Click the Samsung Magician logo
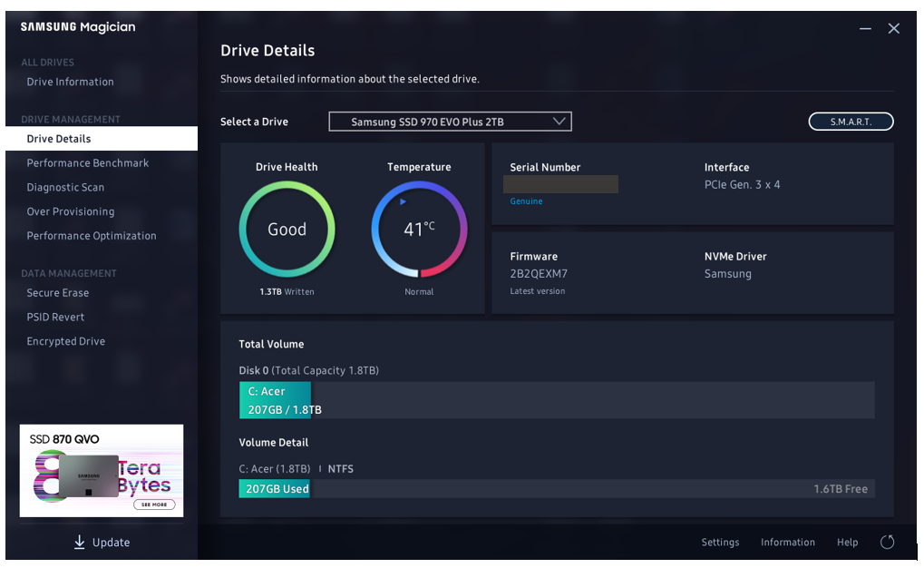Viewport: 924px width, 568px height. pos(78,27)
